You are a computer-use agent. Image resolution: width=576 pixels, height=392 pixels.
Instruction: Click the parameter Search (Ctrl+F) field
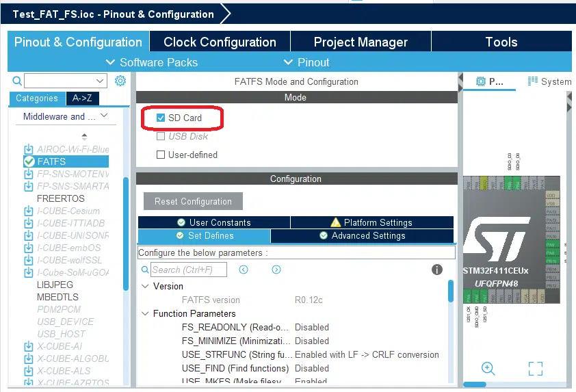coord(189,270)
